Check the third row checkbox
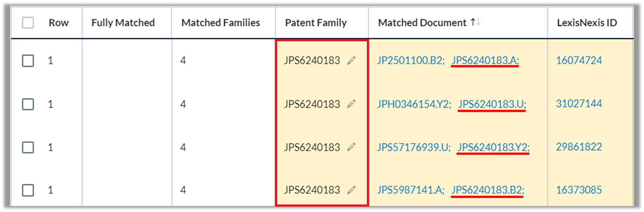This screenshot has height=212, width=644. pos(28,147)
